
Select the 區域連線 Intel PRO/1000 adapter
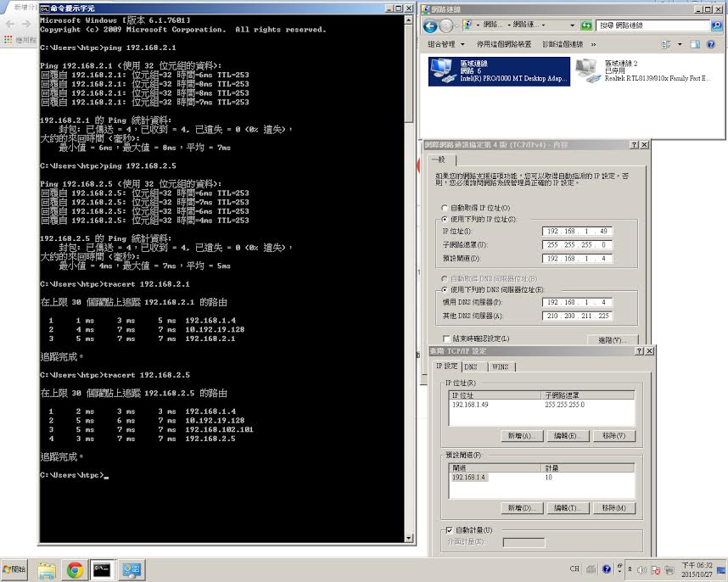(x=499, y=71)
